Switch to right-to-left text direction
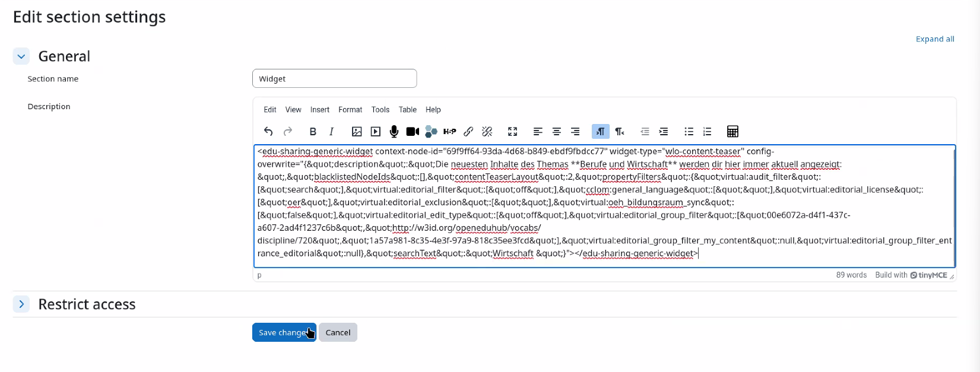The image size is (980, 372). (620, 132)
